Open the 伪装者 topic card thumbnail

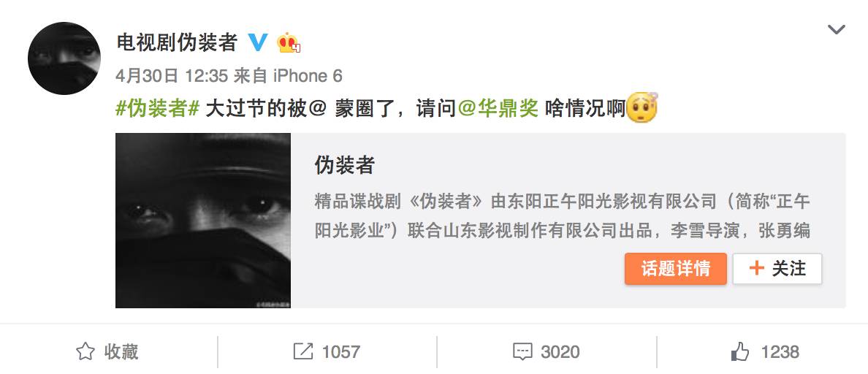pyautogui.click(x=203, y=220)
